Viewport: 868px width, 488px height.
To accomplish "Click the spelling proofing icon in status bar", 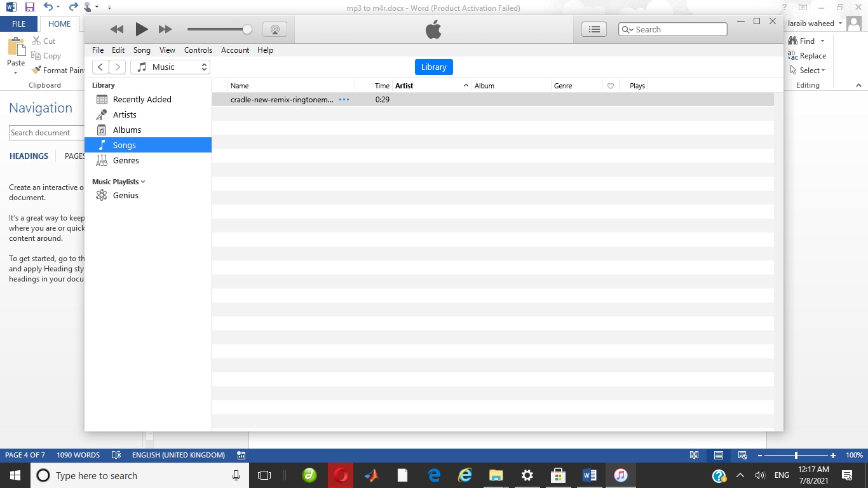I will click(116, 455).
